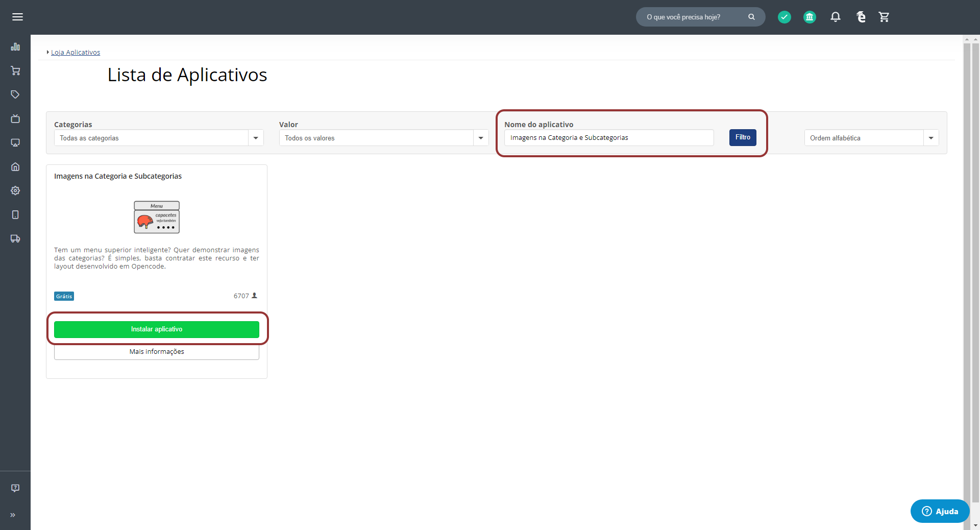Open the Ajuda help widget
980x530 pixels.
(940, 511)
